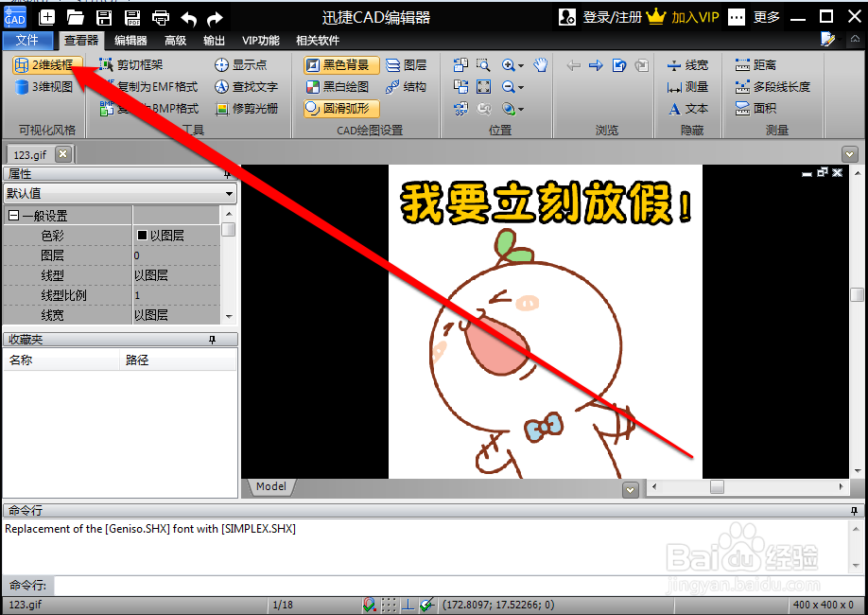Undo the last action
The image size is (868, 615).
[x=189, y=19]
